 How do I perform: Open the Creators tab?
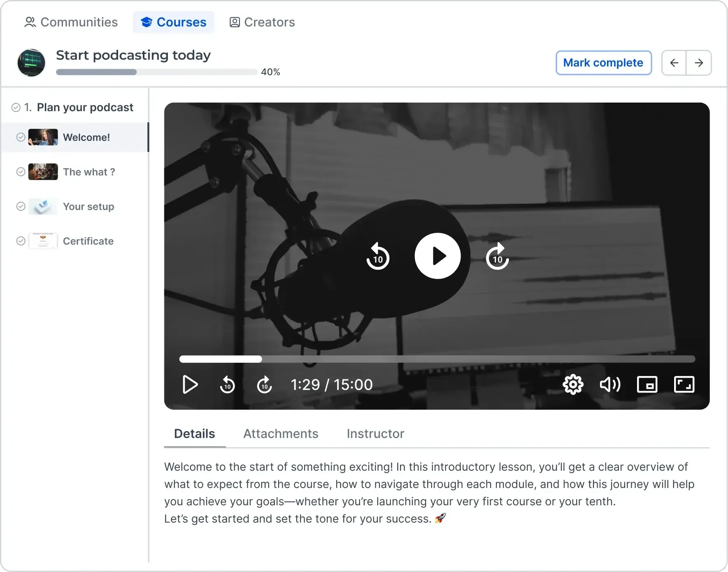[x=262, y=22]
